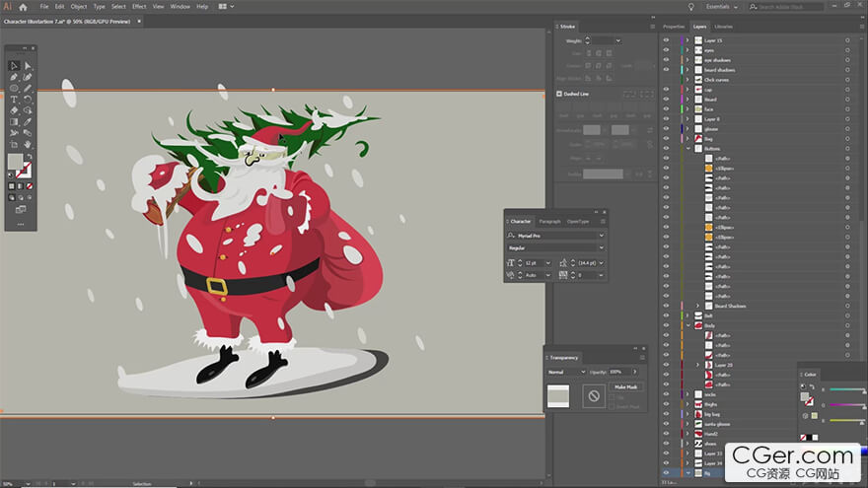Set paint to None in toolbox
868x488 pixels.
tap(30, 186)
